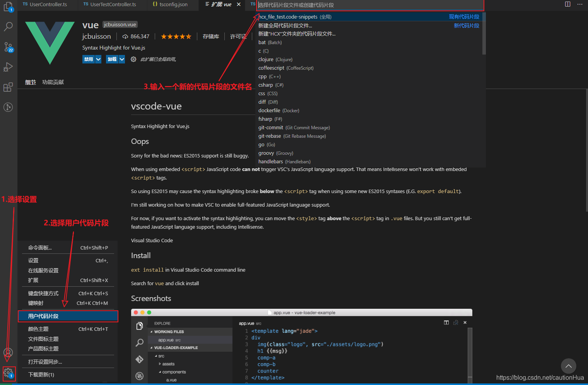Select diff (Diff) language entry
588x385 pixels.
point(369,102)
